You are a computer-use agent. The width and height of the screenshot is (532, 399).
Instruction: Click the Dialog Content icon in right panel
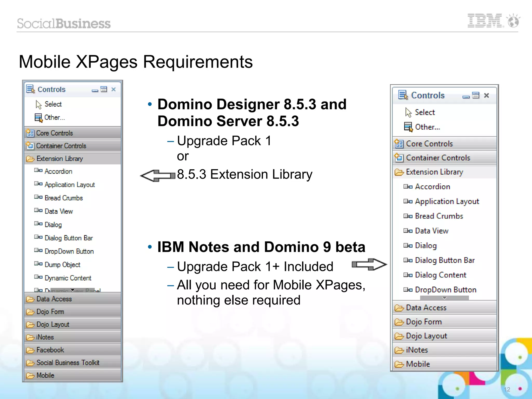click(408, 275)
